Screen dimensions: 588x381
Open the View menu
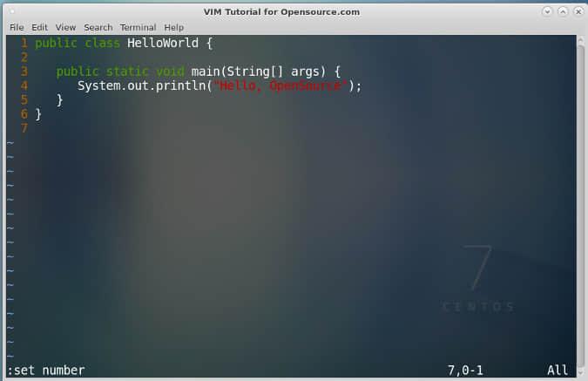(65, 27)
